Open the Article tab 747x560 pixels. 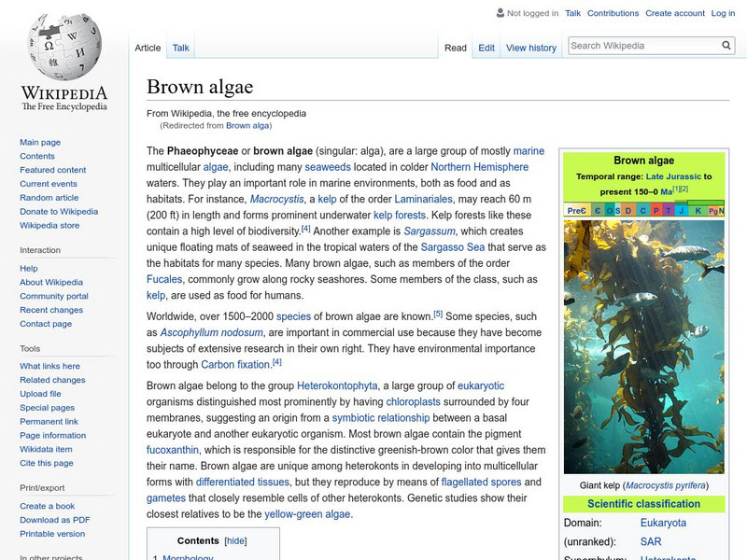(x=148, y=48)
